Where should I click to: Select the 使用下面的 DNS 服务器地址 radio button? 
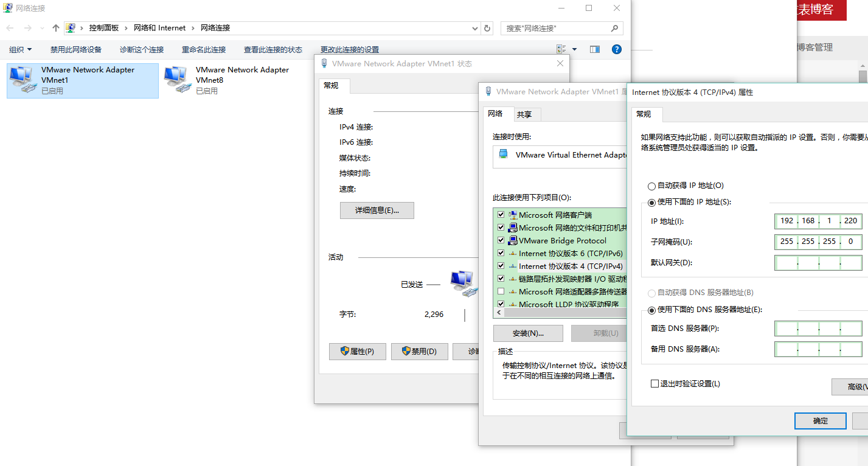[x=652, y=310]
